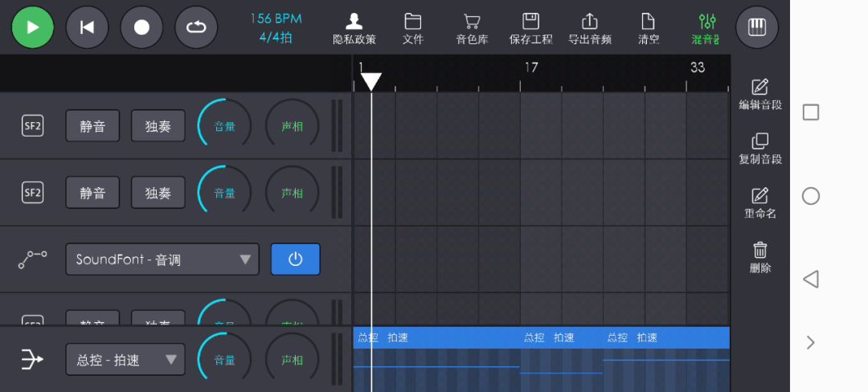Toggle the loop playback button
Image resolution: width=868 pixels, height=392 pixels.
(196, 27)
